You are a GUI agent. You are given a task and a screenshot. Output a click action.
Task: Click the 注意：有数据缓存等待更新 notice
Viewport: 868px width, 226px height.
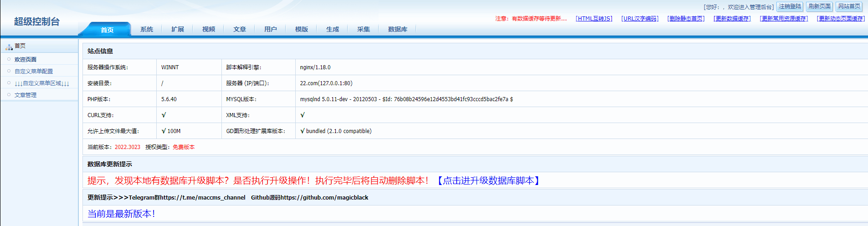pos(531,19)
